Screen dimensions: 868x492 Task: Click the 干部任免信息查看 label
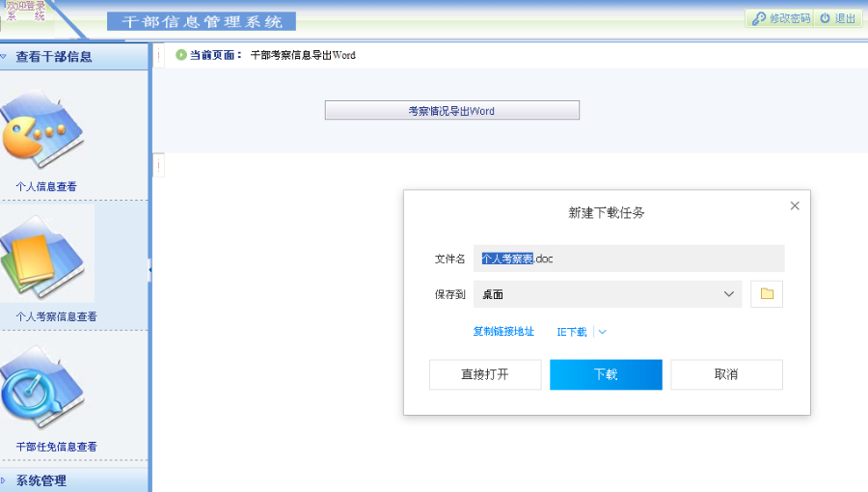[56, 447]
